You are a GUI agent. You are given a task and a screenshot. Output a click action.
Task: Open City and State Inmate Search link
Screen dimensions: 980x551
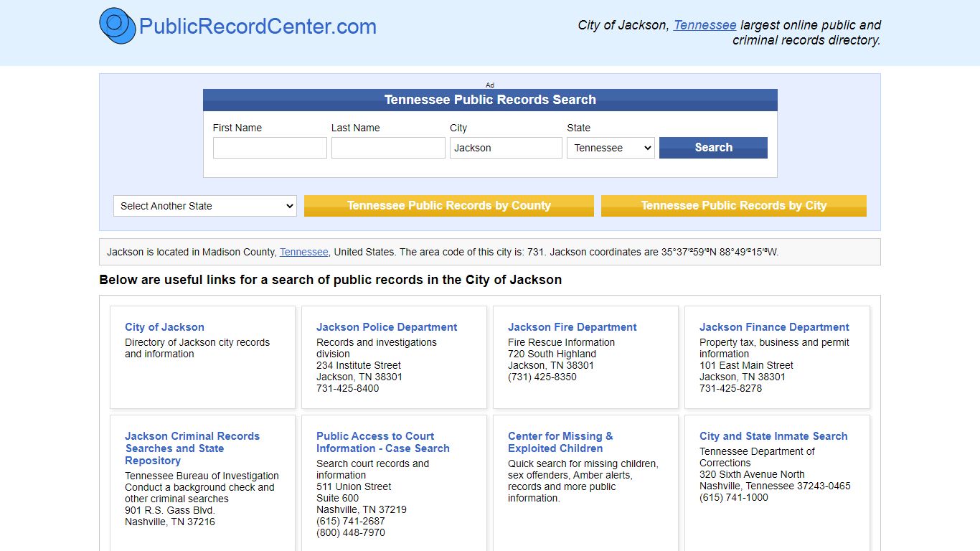tap(773, 436)
